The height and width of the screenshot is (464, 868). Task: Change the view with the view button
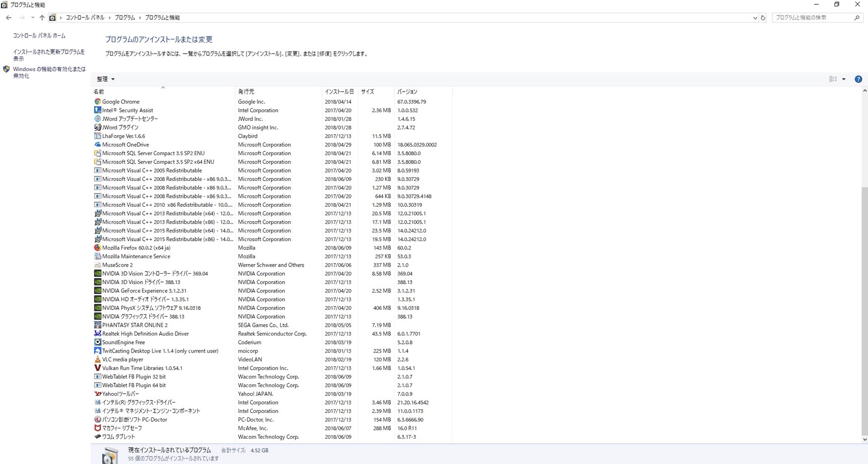coord(833,79)
